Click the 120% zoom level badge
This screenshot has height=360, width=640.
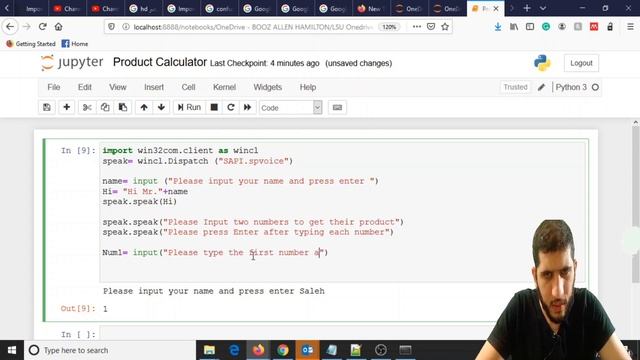click(x=389, y=27)
